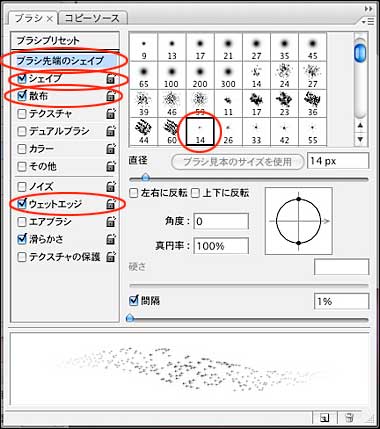Open the ブラシプリセット section
380x429 pixels.
coord(48,41)
